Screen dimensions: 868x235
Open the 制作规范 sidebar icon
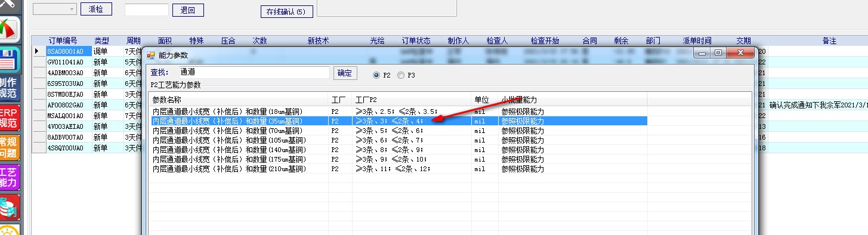[9, 89]
